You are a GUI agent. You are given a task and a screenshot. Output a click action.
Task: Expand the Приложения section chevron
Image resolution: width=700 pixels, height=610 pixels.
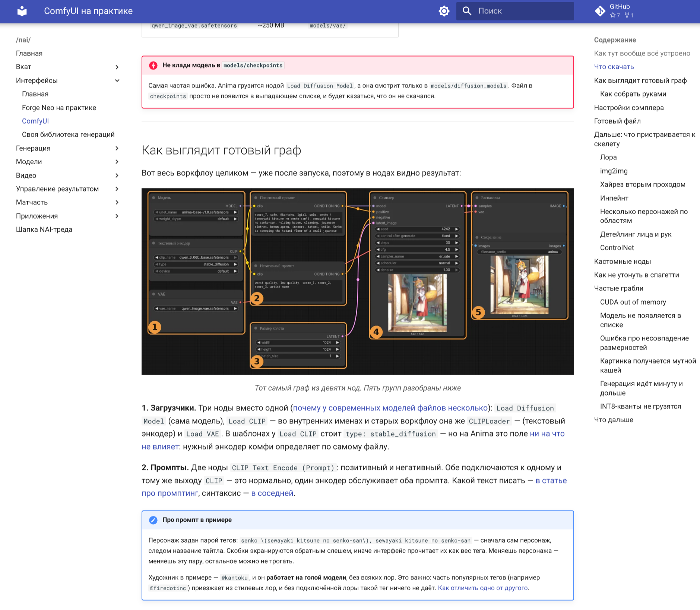pyautogui.click(x=117, y=216)
